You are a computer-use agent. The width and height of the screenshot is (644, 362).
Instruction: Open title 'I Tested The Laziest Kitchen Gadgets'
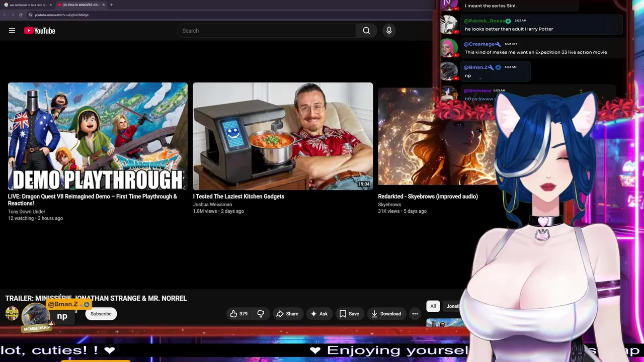click(x=238, y=197)
